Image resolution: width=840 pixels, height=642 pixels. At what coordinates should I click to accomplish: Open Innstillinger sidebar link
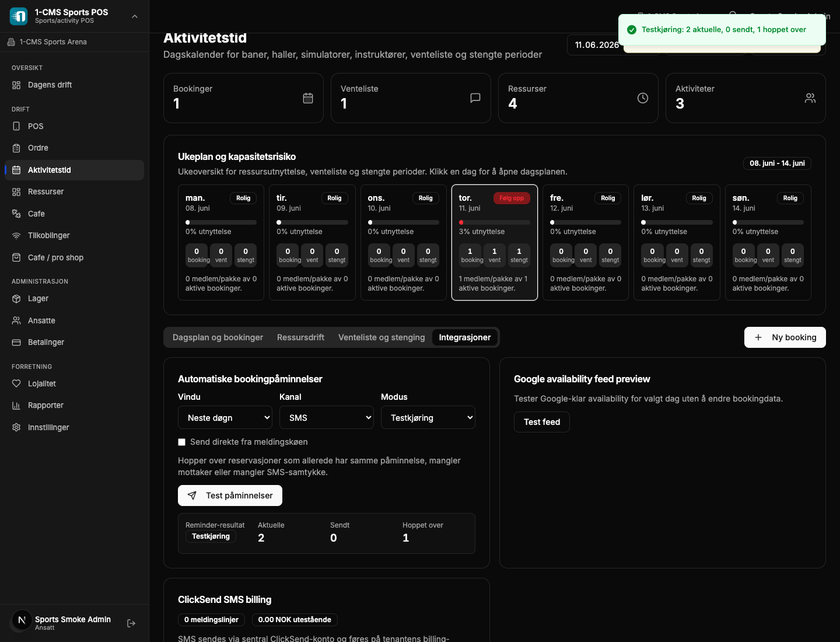pos(74,427)
